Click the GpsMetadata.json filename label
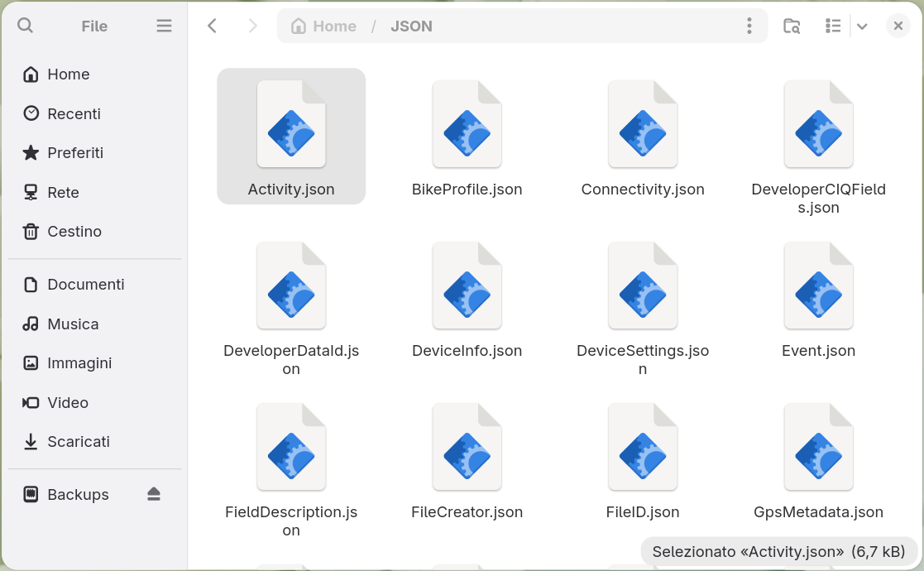This screenshot has height=571, width=924. pos(818,512)
